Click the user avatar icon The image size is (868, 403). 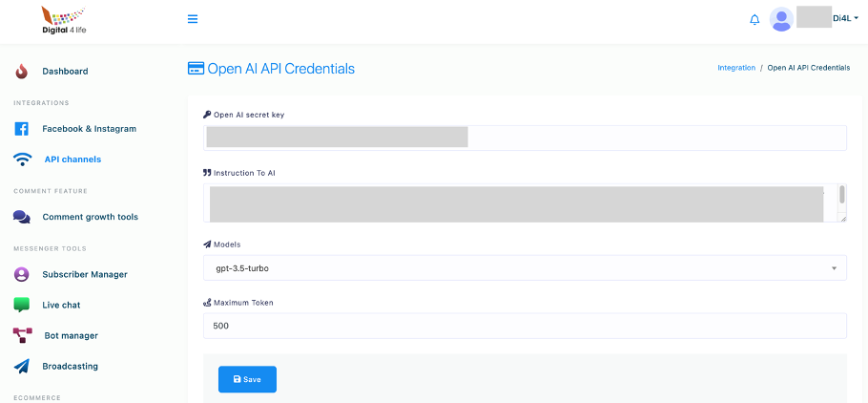tap(781, 19)
